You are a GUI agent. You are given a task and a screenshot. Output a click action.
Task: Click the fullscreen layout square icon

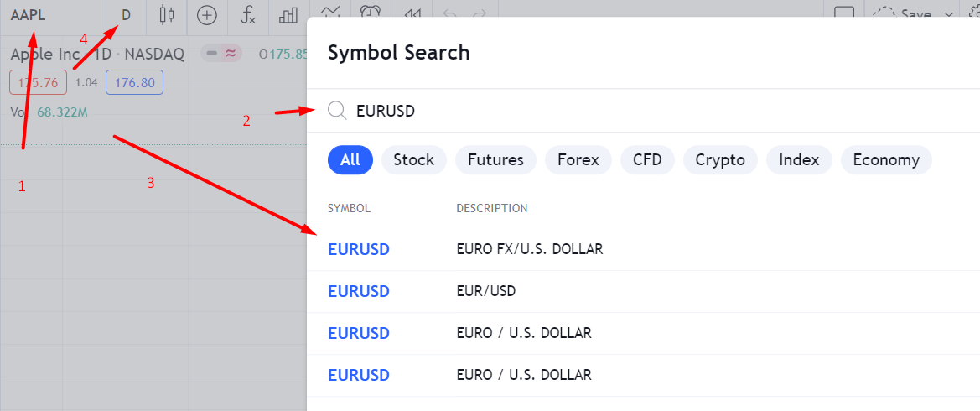844,13
